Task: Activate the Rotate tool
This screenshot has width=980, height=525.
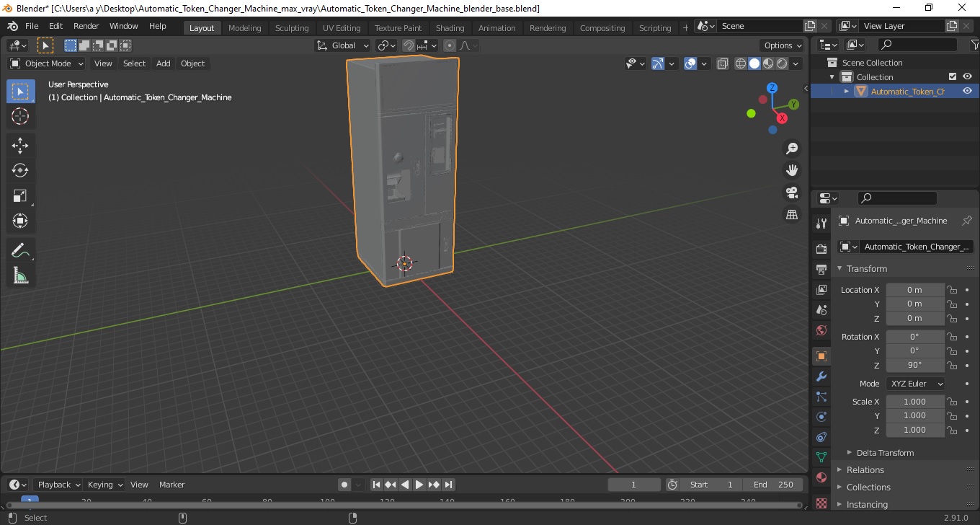Action: [x=20, y=170]
